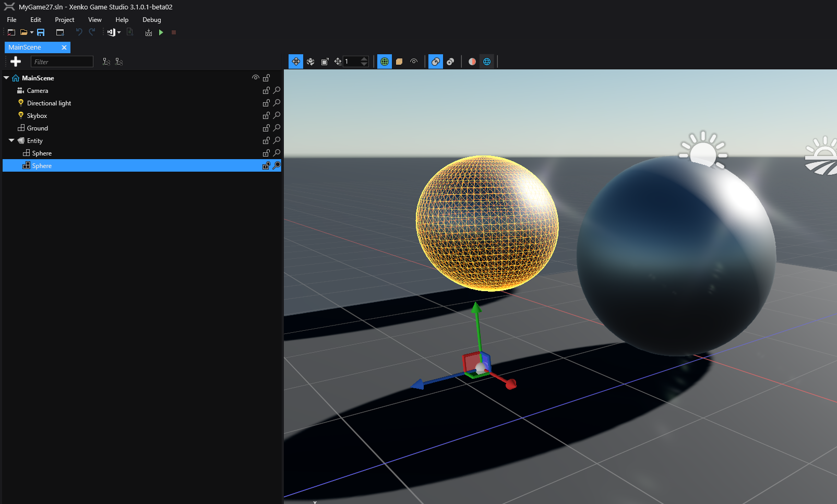The width and height of the screenshot is (837, 504).
Task: Toggle lock on Directional light row
Action: coord(266,103)
